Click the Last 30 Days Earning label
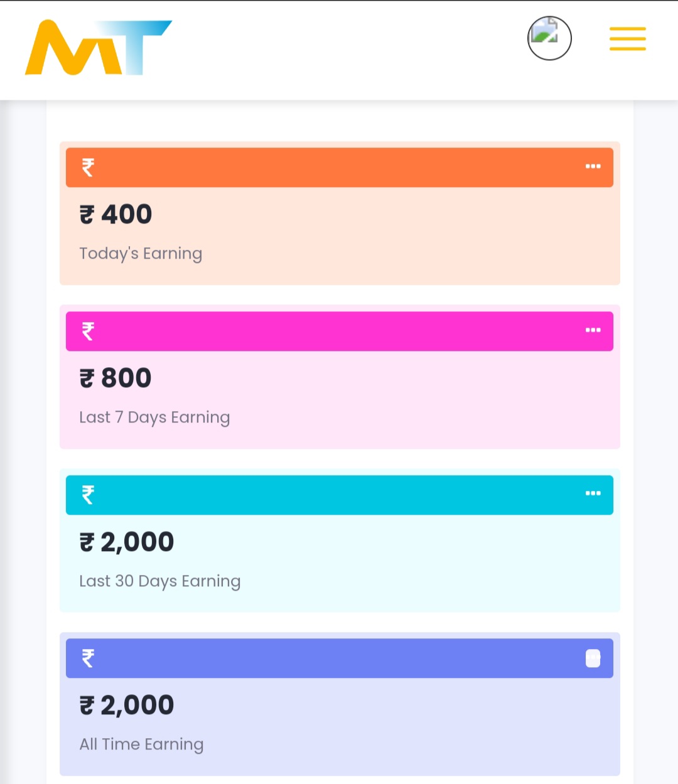This screenshot has width=678, height=784. [x=159, y=581]
